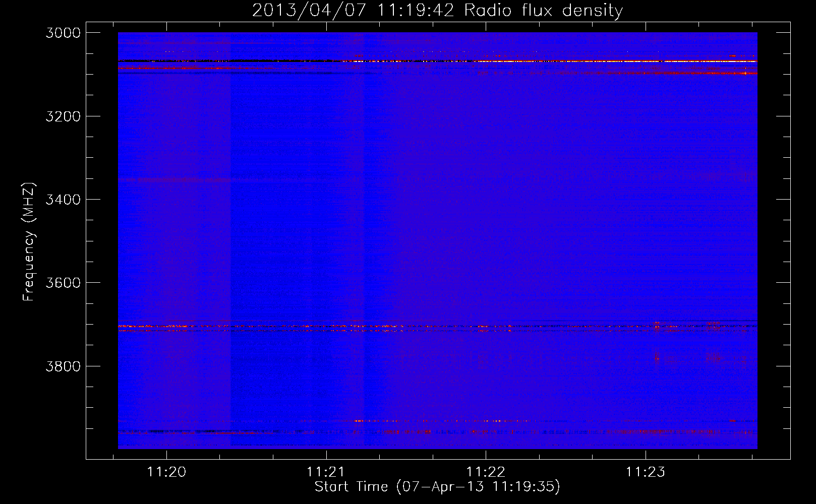Image resolution: width=816 pixels, height=504 pixels.
Task: Select the 3000 frequency tick label
Action: (x=63, y=33)
